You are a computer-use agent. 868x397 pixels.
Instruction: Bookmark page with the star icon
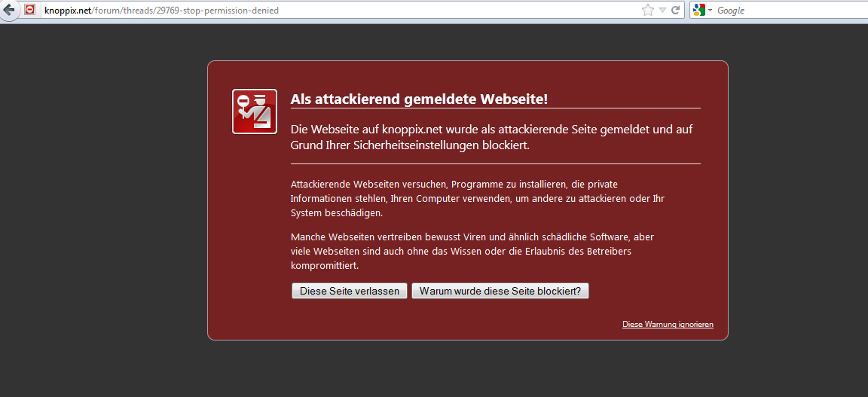[647, 10]
